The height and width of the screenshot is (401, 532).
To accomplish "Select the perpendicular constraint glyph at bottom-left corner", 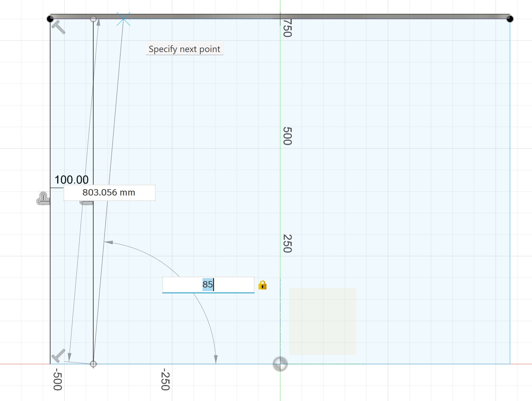I will click(58, 356).
